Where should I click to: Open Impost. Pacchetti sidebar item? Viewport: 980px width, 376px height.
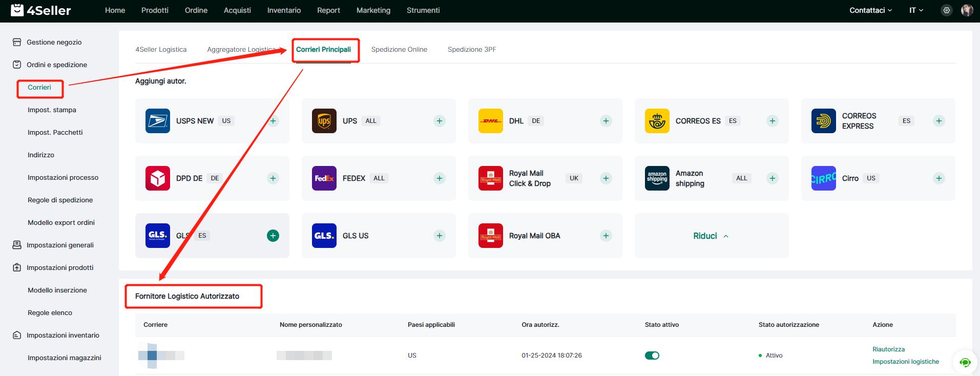coord(55,132)
